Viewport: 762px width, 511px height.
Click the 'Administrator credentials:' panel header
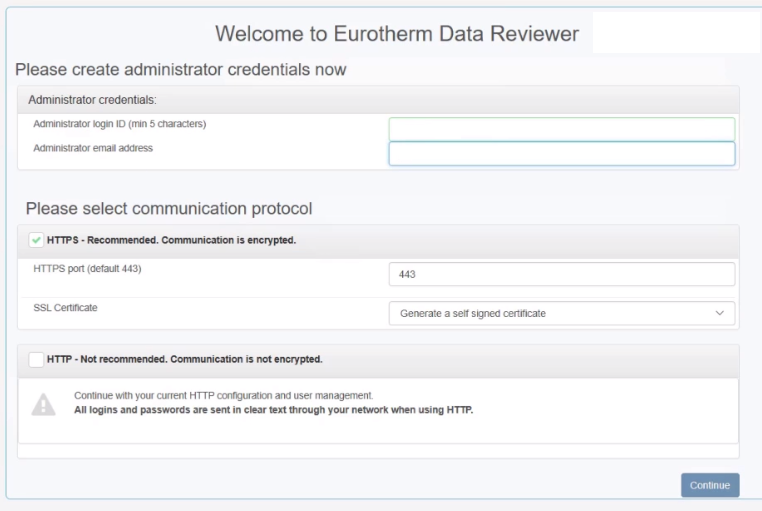tap(378, 100)
